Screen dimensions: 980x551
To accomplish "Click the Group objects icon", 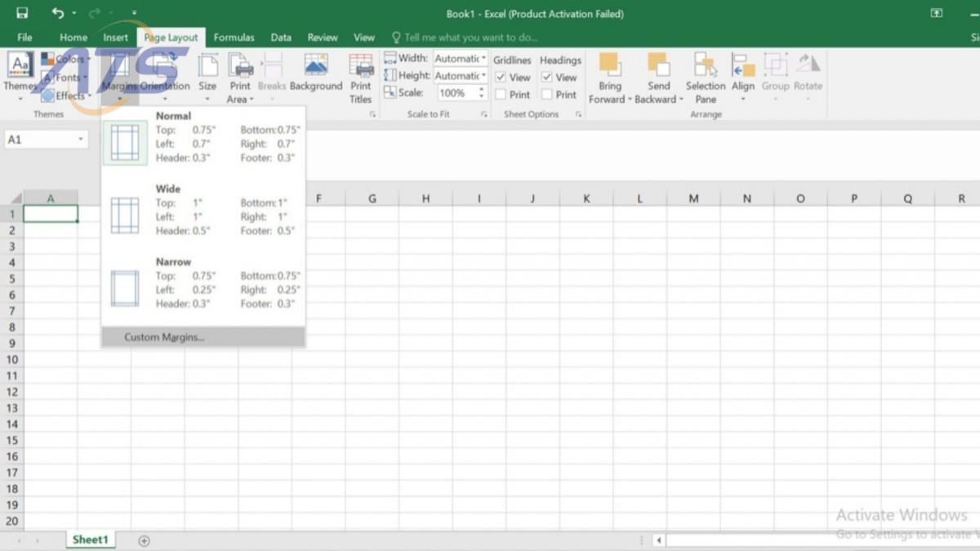I will click(776, 64).
